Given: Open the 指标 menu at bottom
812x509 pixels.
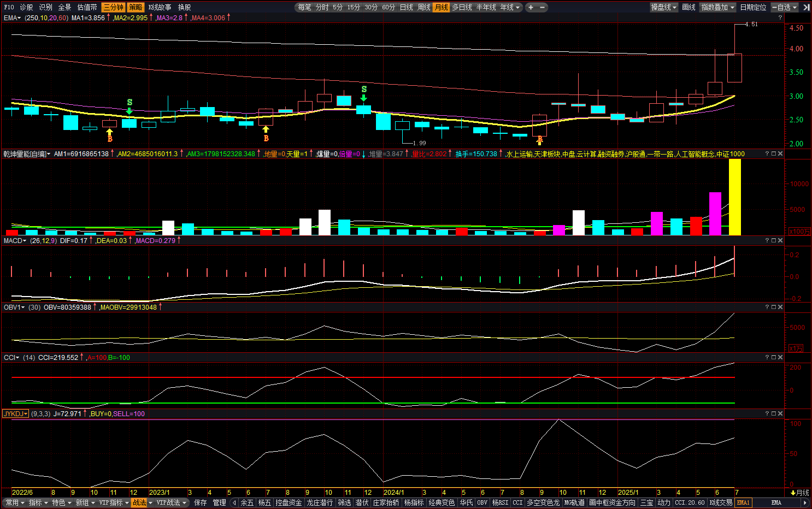Looking at the screenshot, I should (x=38, y=502).
